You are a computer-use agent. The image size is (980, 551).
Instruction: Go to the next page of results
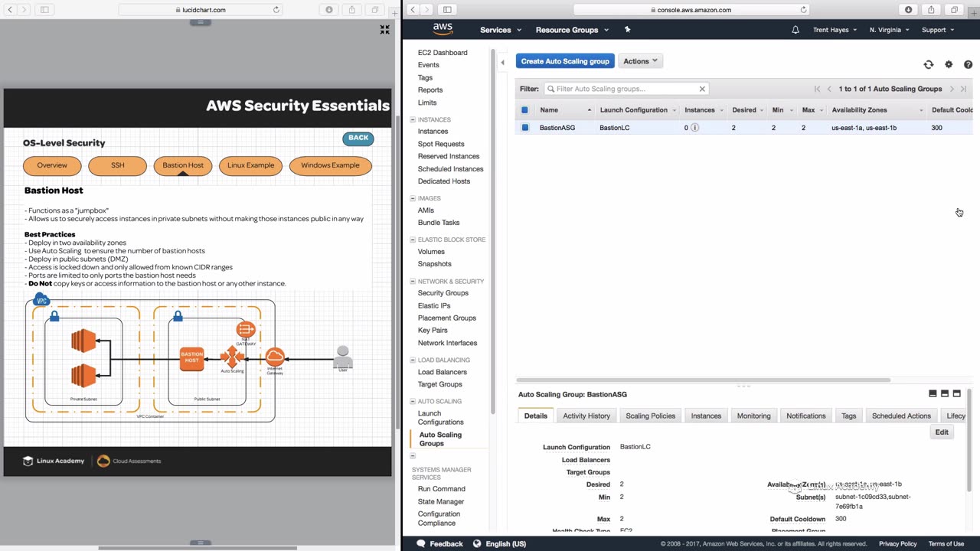click(952, 89)
